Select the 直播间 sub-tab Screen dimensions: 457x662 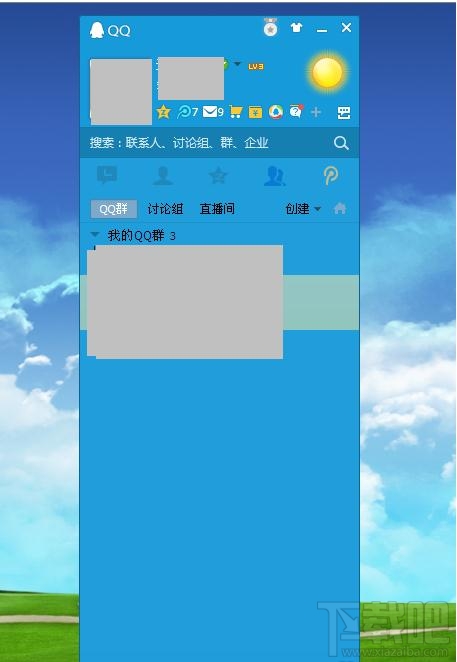[x=217, y=209]
